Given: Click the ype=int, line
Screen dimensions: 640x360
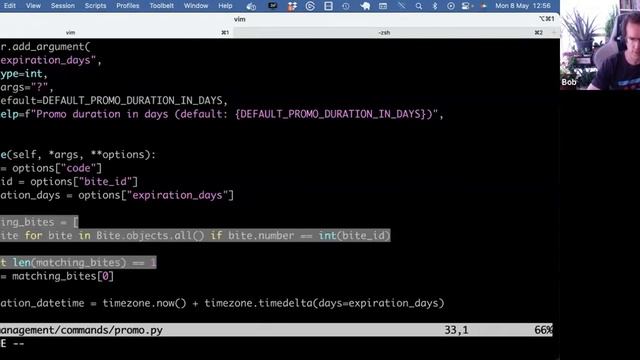Looking at the screenshot, I should 24,73.
